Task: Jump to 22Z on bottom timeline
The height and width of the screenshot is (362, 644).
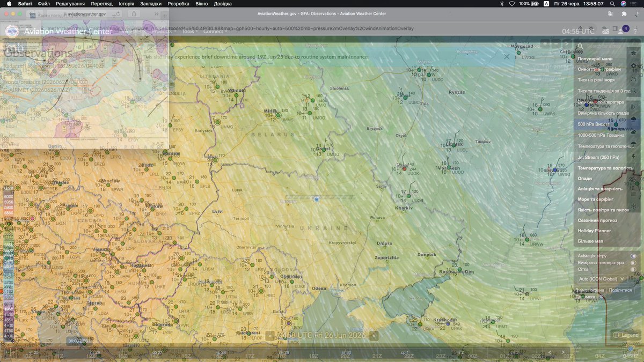Action: click(x=409, y=356)
